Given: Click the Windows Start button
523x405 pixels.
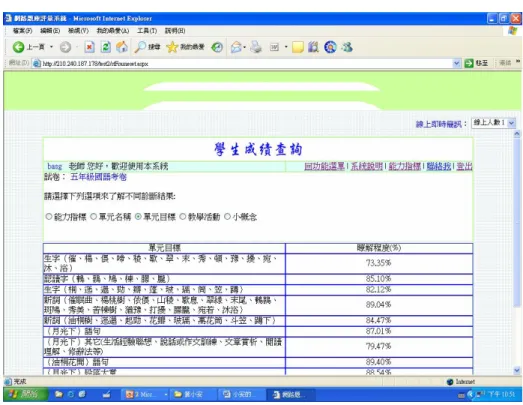Looking at the screenshot, I should tap(26, 395).
